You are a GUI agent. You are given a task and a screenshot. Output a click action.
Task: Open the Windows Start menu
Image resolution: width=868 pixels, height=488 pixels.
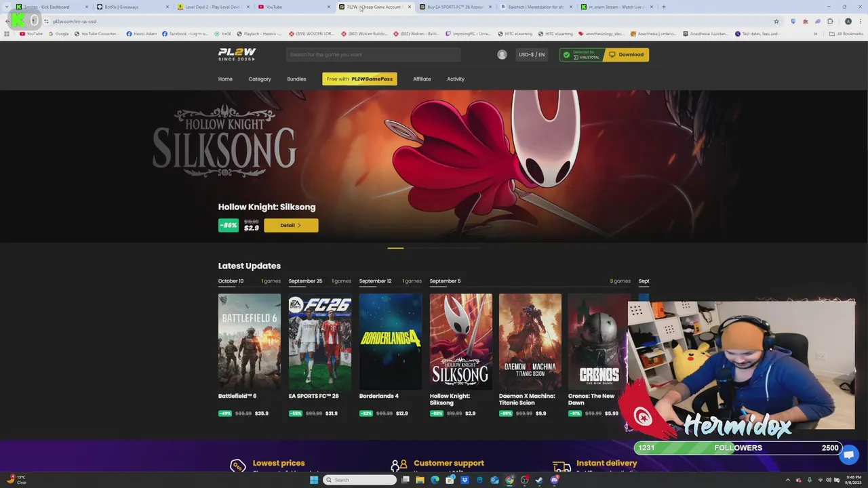(x=313, y=480)
